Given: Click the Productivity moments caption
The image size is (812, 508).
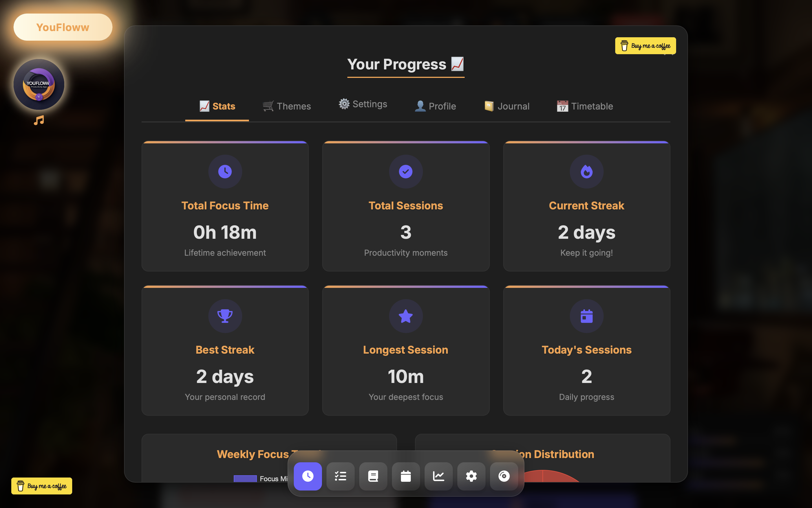Looking at the screenshot, I should click(406, 253).
